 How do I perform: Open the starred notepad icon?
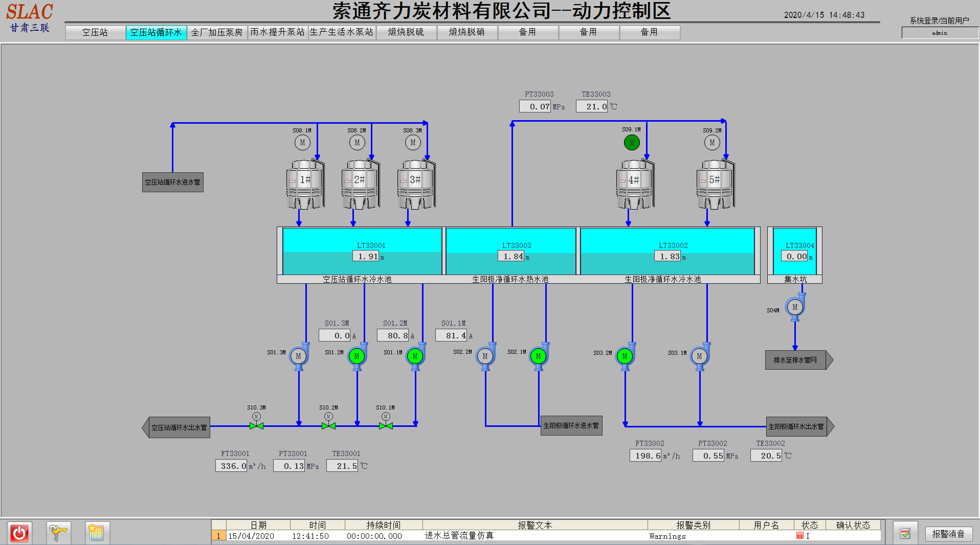(x=96, y=533)
